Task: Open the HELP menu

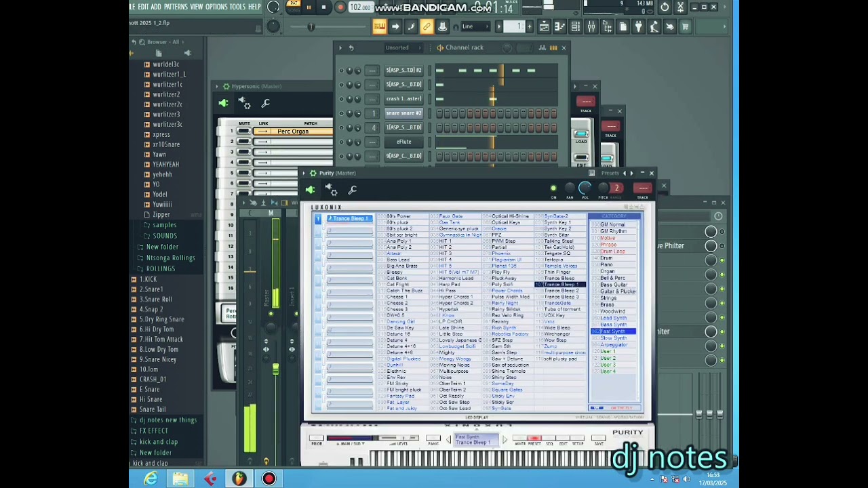Action: (254, 7)
